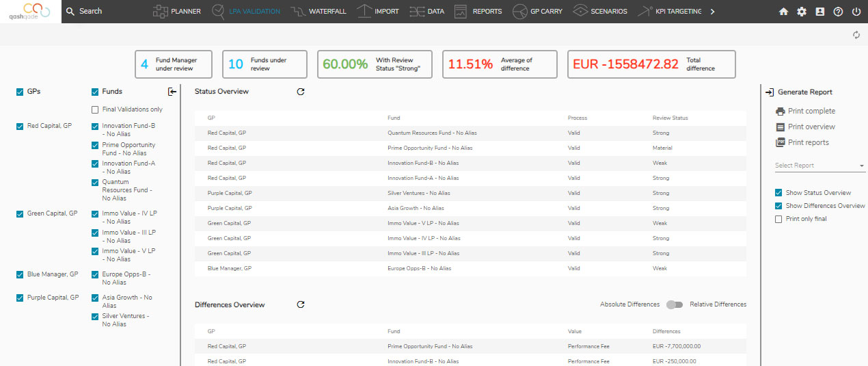
Task: Uncheck Purple Capital, GP
Action: click(x=20, y=298)
